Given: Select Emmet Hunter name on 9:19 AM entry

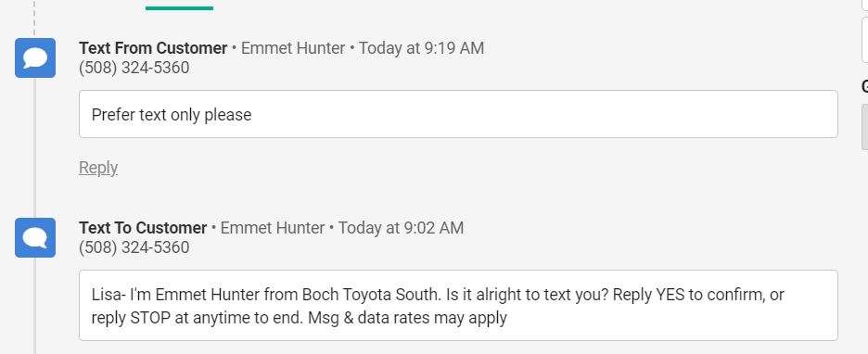Looking at the screenshot, I should [293, 48].
